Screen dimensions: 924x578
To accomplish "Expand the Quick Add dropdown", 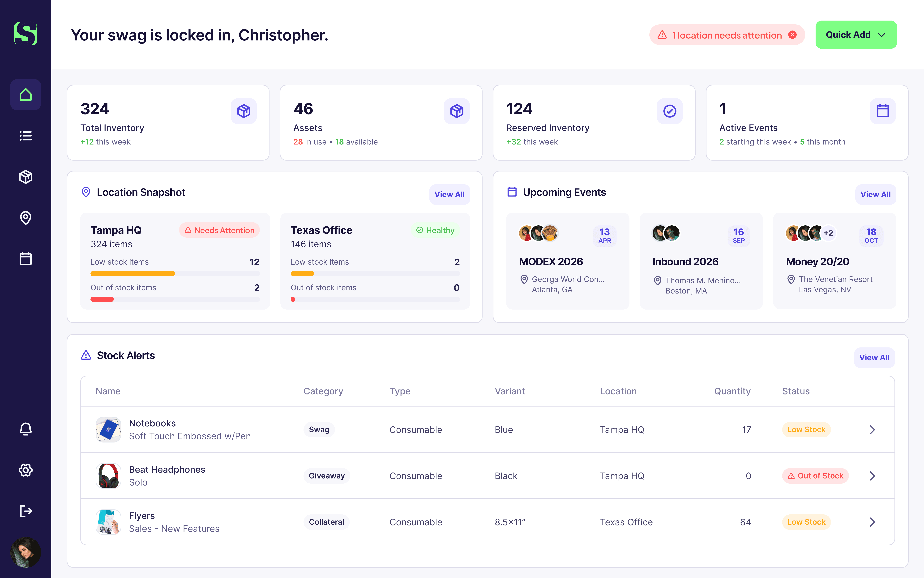I will pos(856,35).
